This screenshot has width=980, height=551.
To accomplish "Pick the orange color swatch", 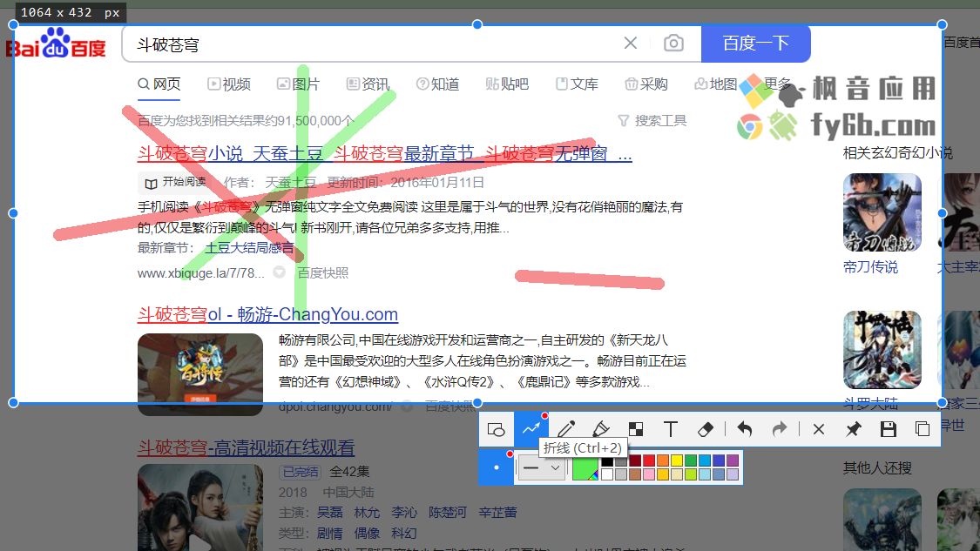I will (x=663, y=461).
